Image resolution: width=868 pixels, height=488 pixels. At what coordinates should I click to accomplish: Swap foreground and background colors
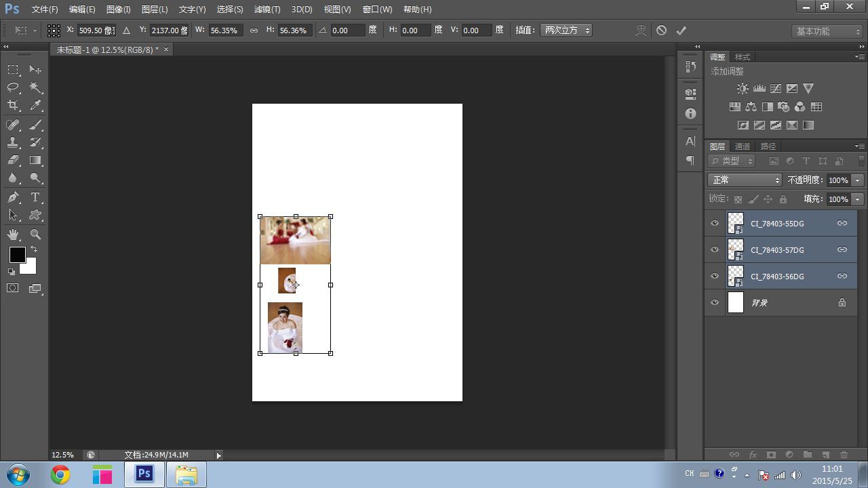click(34, 249)
